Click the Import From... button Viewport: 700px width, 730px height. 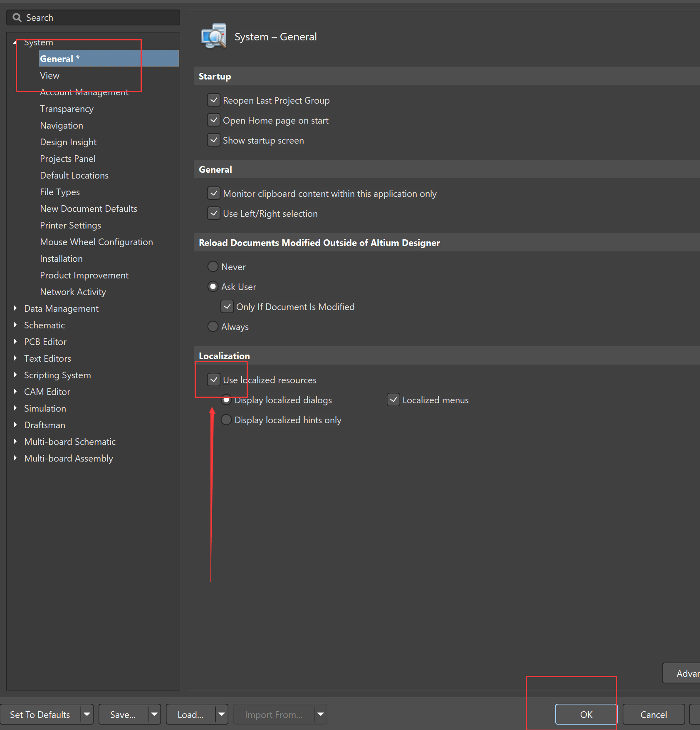tap(274, 715)
